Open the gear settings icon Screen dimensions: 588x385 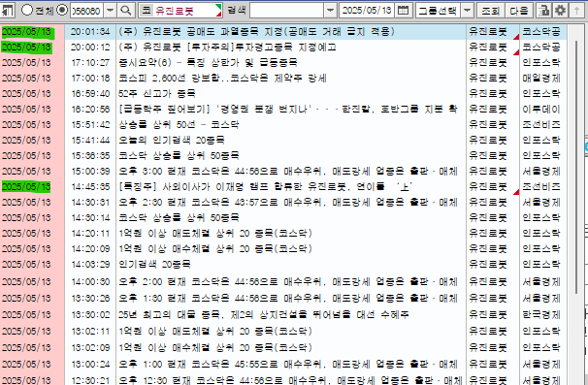click(x=560, y=11)
